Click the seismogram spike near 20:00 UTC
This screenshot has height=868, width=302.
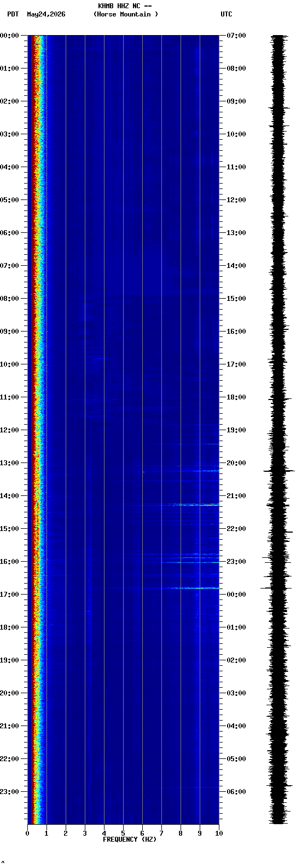coord(279,471)
